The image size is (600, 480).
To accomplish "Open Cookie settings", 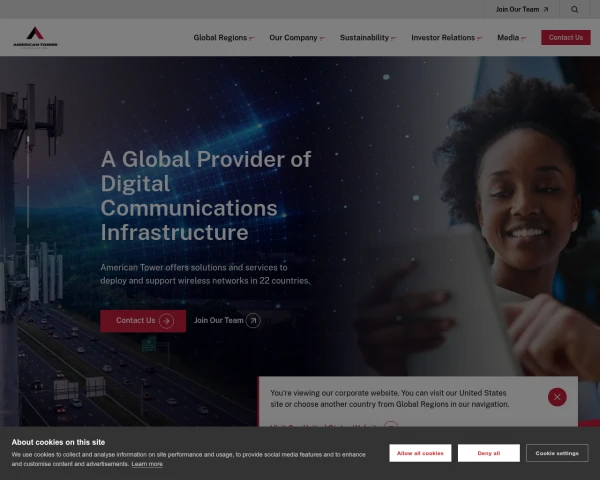I will click(x=557, y=453).
